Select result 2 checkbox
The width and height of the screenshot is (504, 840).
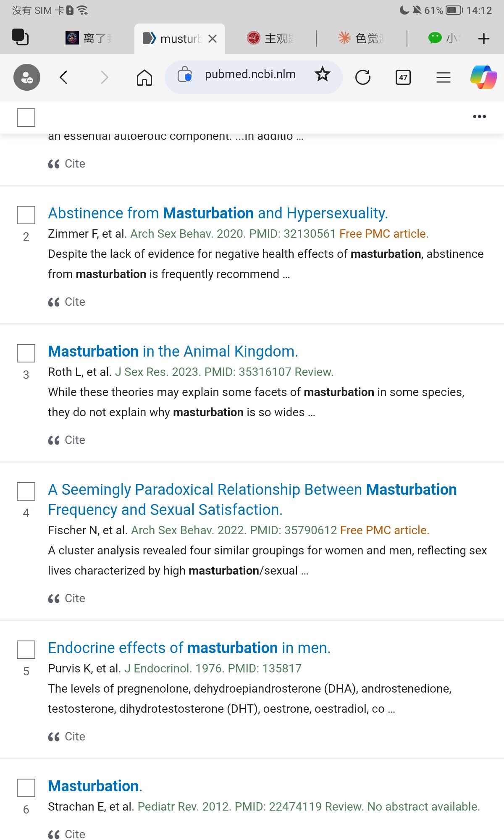pos(26,215)
